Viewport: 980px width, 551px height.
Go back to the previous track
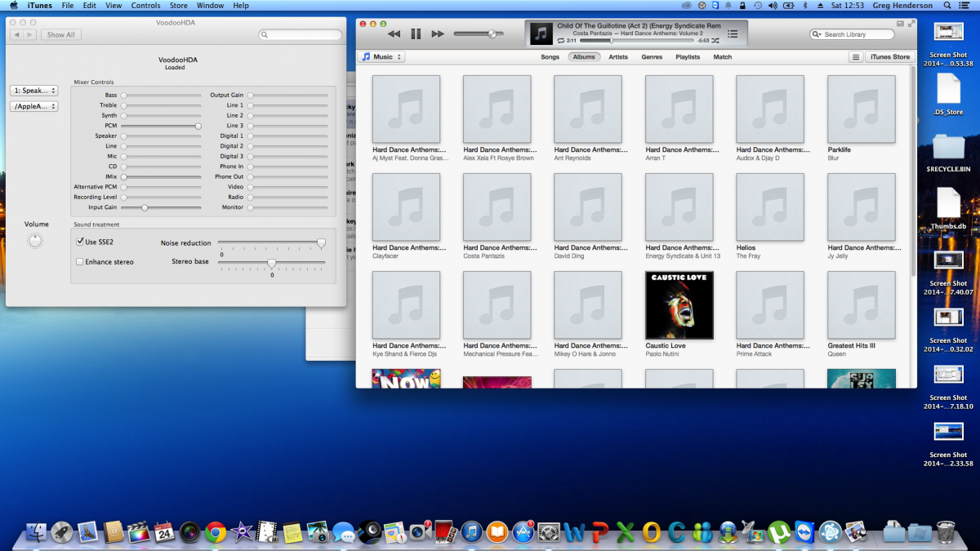coord(394,34)
